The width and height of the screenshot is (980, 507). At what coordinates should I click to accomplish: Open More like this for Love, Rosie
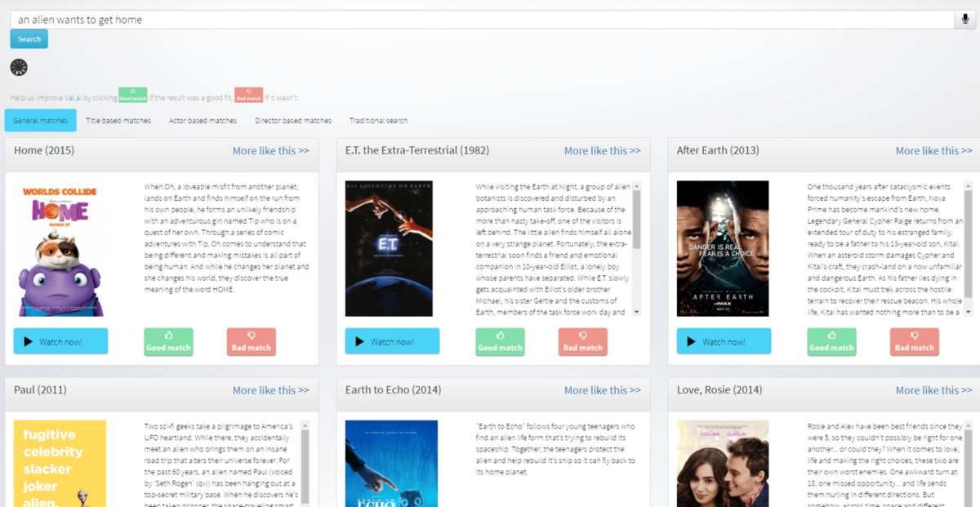coord(934,390)
